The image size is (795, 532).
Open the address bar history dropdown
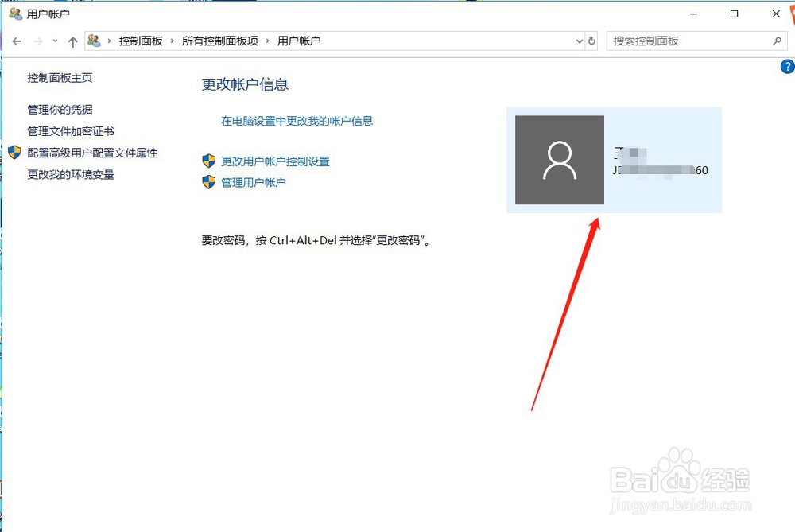580,41
